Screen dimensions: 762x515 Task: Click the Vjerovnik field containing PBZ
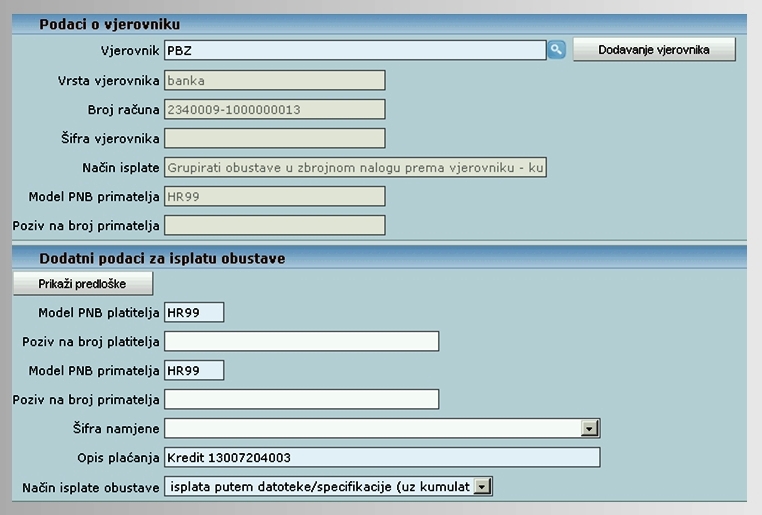click(354, 49)
